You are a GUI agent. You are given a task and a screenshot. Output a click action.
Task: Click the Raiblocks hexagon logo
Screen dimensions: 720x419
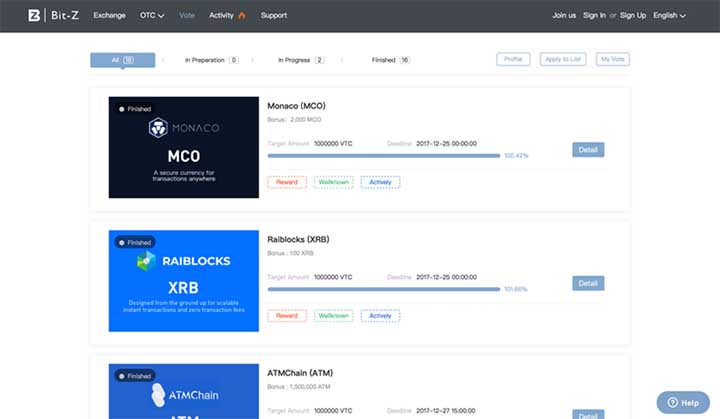point(146,261)
